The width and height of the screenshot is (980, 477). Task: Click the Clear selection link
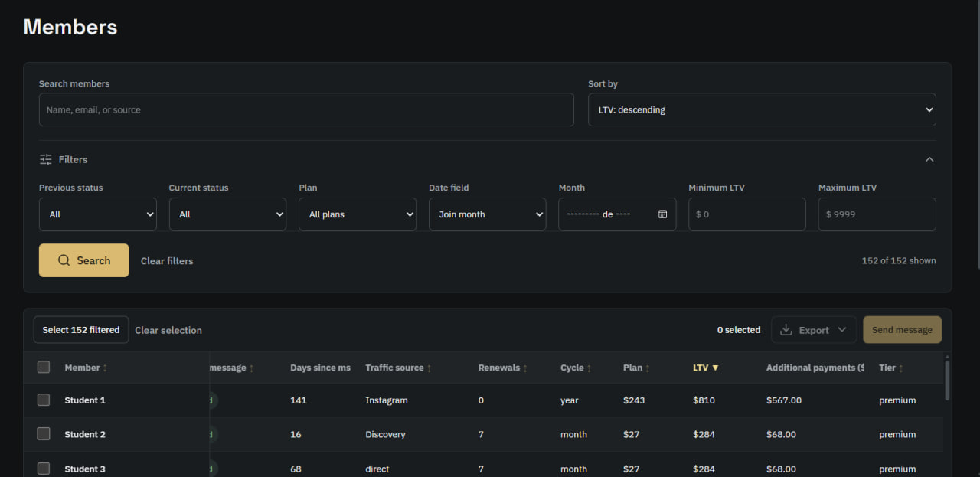click(168, 330)
